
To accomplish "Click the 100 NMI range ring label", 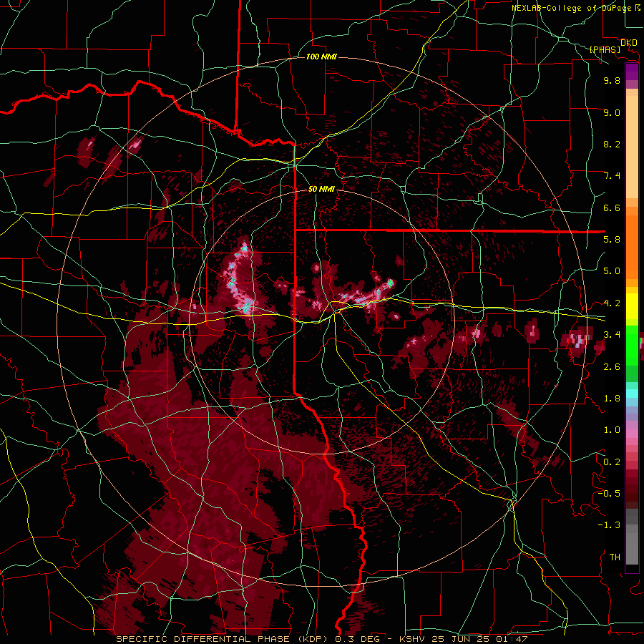I will (x=321, y=57).
